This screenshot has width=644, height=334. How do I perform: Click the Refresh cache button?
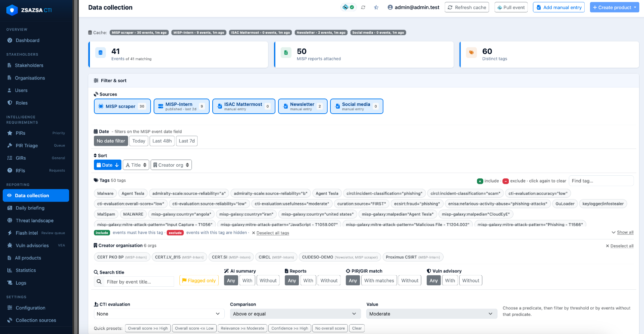467,7
